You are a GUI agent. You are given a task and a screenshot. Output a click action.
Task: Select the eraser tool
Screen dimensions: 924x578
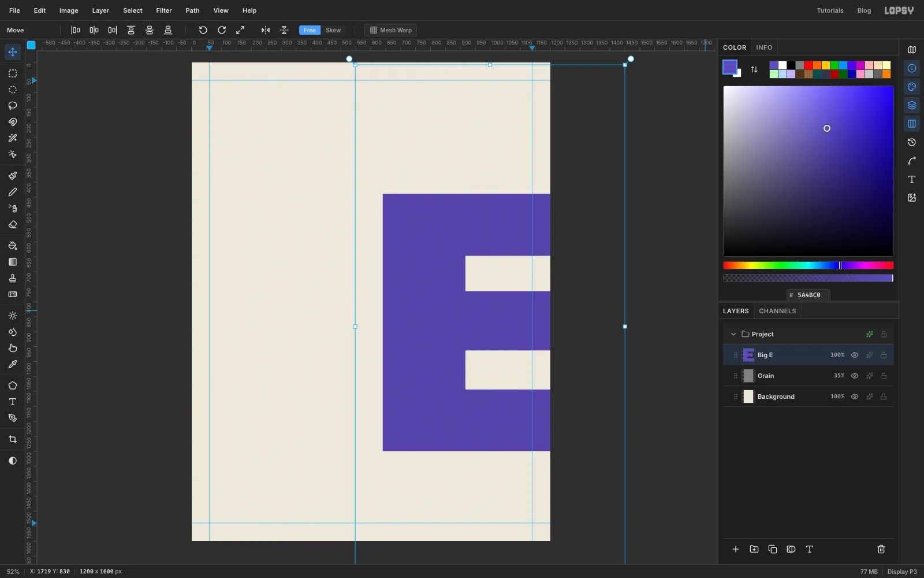13,224
